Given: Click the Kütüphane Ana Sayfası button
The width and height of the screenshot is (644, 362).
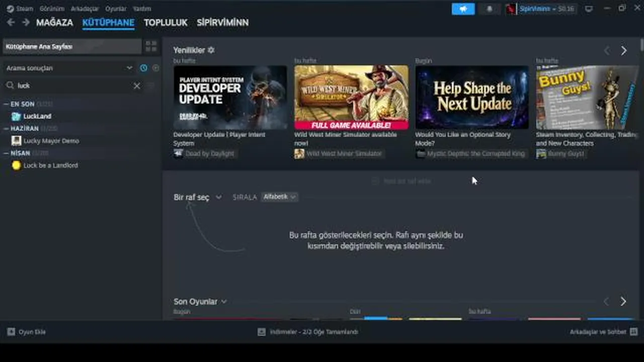Looking at the screenshot, I should pyautogui.click(x=72, y=46).
